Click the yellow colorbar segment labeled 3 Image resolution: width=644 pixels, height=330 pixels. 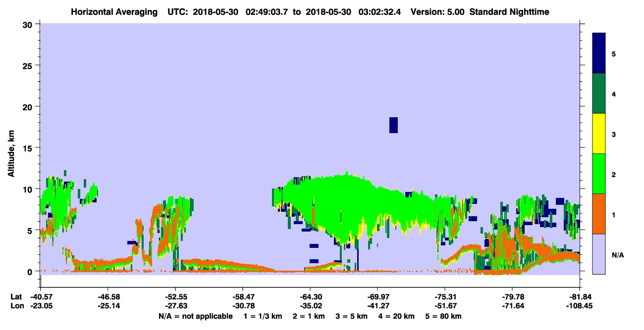pyautogui.click(x=599, y=134)
